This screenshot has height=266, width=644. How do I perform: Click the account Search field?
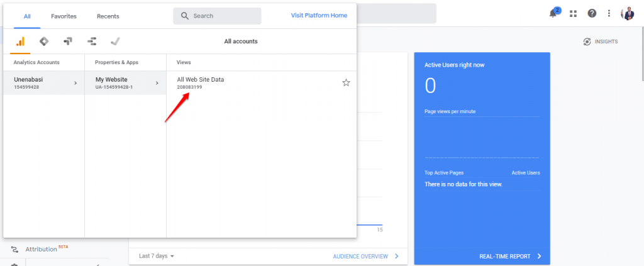click(218, 16)
